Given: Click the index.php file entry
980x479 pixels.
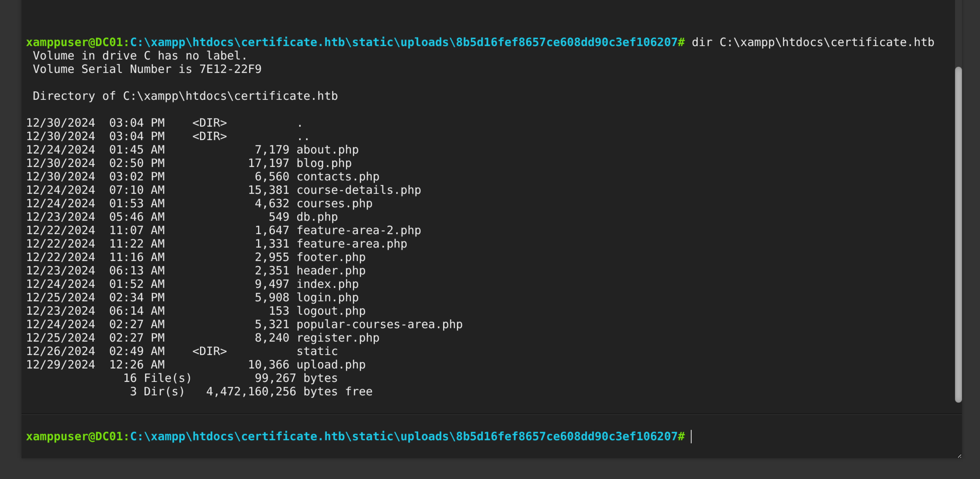Looking at the screenshot, I should [x=327, y=284].
